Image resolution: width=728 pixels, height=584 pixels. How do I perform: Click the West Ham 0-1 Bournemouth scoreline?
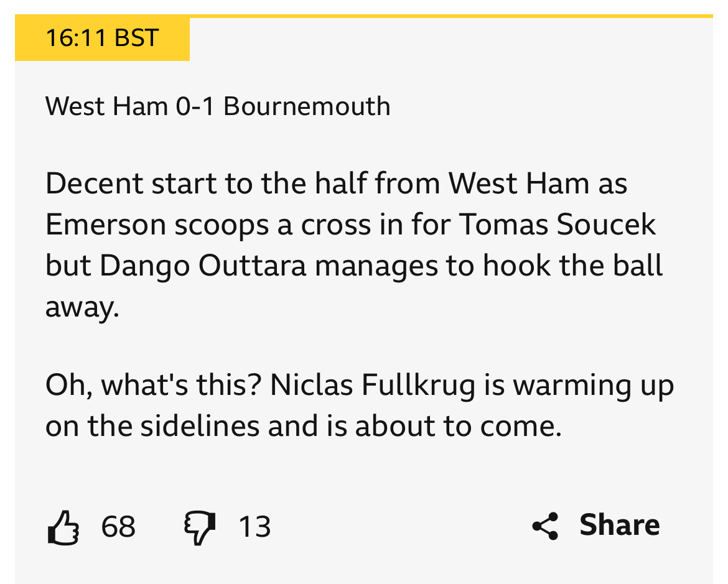[218, 106]
